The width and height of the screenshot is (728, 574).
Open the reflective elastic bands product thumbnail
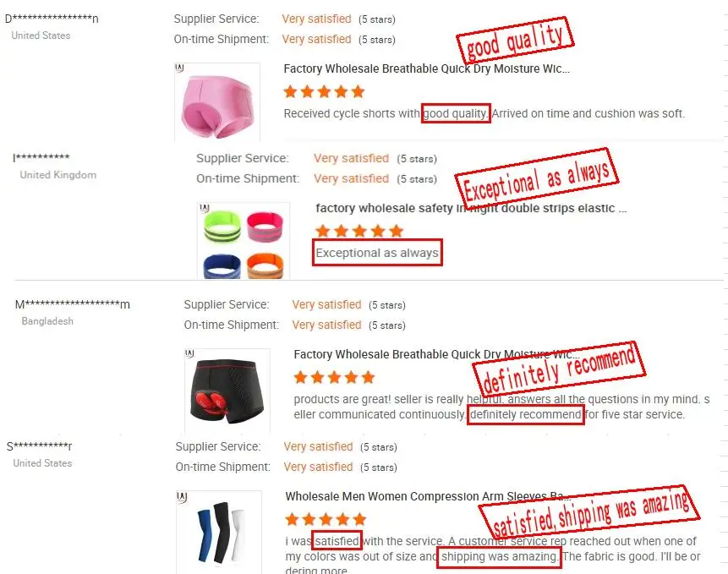coord(244,240)
